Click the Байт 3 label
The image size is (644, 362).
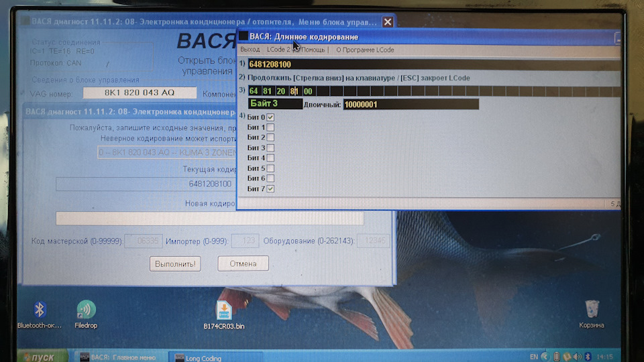pyautogui.click(x=275, y=104)
